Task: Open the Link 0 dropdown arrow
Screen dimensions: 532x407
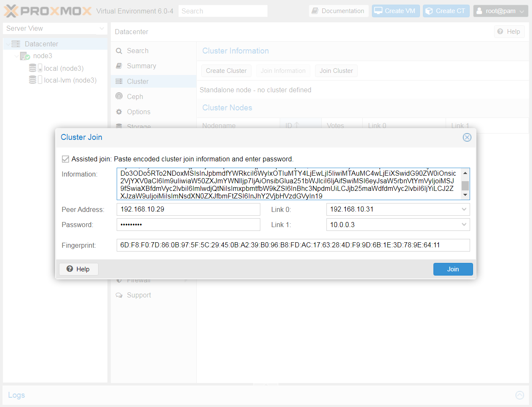Action: click(x=464, y=209)
